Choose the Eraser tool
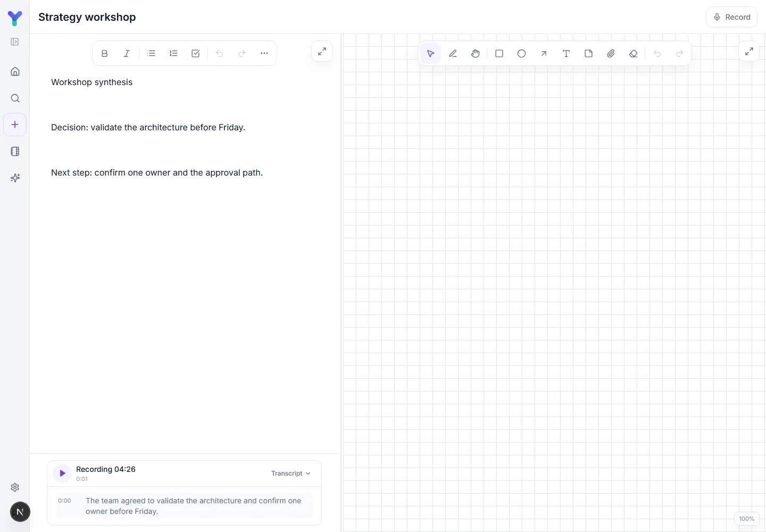 [633, 54]
